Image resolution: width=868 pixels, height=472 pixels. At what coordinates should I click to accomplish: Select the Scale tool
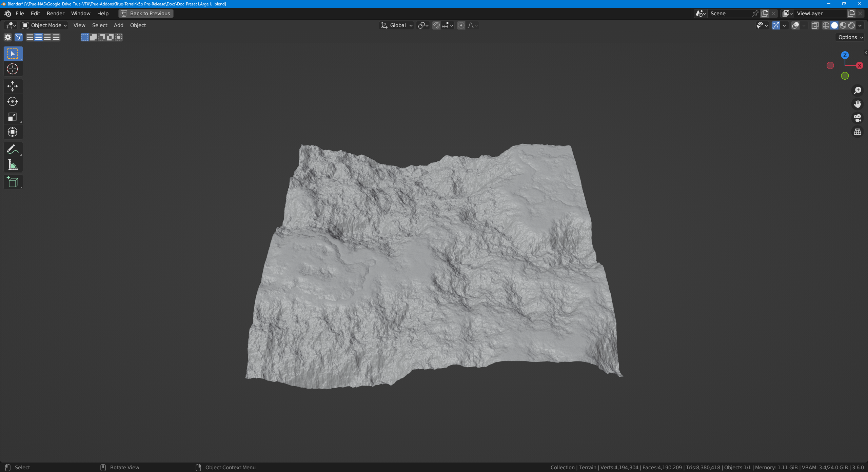[x=13, y=117]
